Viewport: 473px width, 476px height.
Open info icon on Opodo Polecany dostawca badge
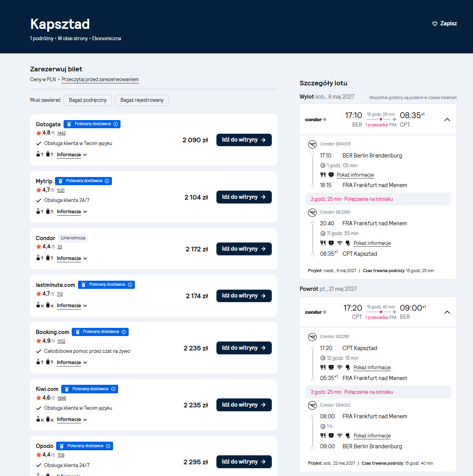pyautogui.click(x=108, y=446)
